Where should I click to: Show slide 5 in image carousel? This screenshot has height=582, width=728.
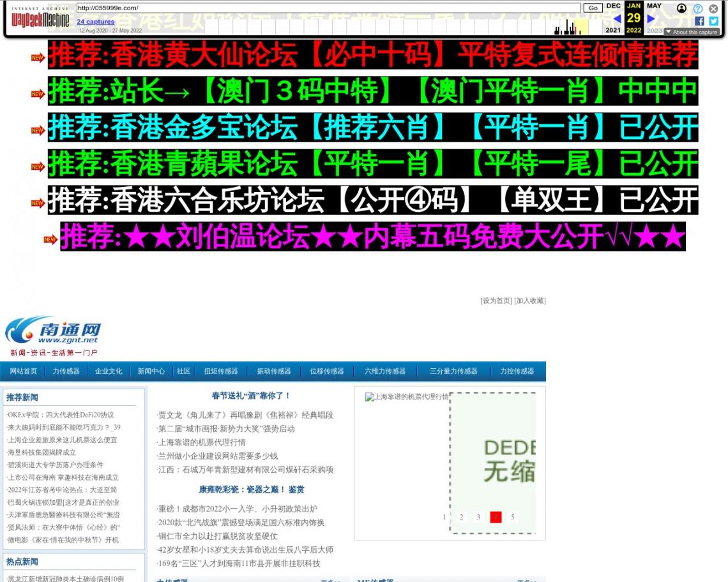click(x=513, y=517)
